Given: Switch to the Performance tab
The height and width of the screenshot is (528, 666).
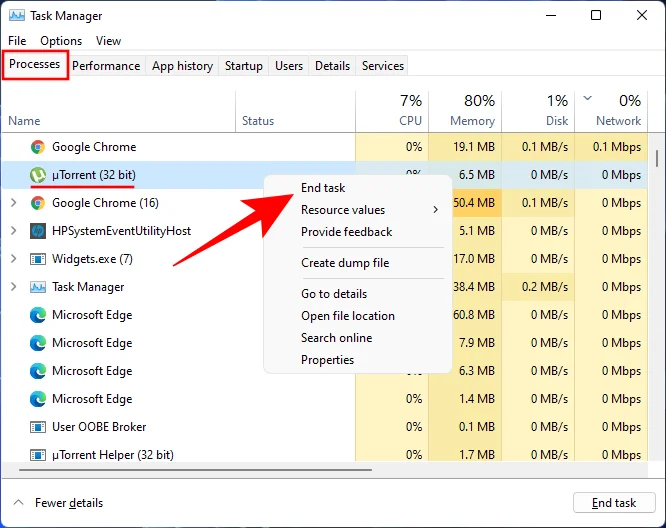Looking at the screenshot, I should coord(106,66).
